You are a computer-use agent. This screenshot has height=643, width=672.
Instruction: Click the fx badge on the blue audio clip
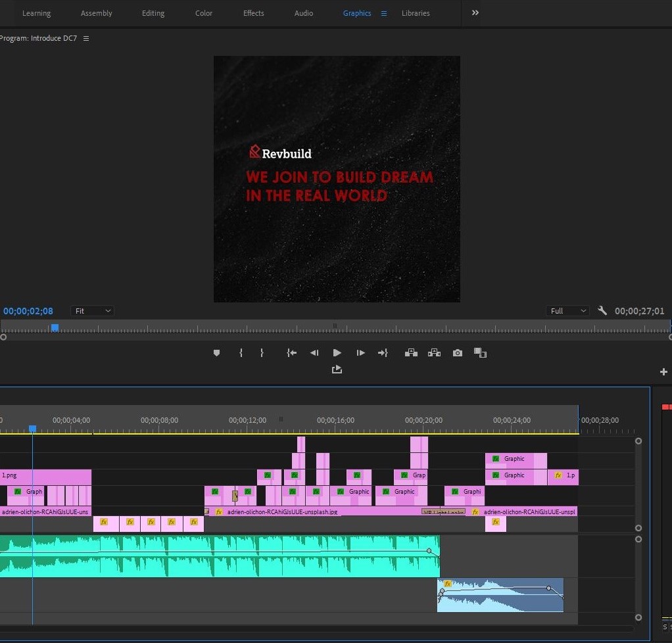click(448, 583)
